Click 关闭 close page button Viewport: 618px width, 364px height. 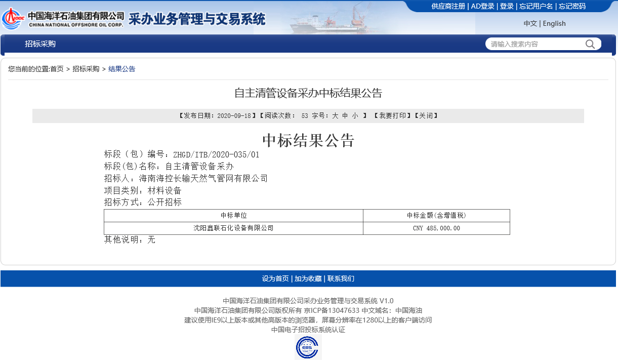[426, 116]
